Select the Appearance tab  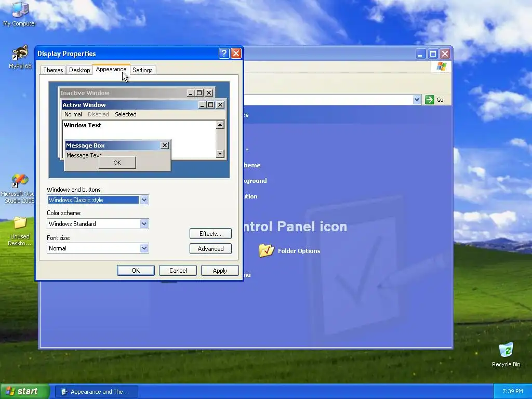pyautogui.click(x=111, y=69)
